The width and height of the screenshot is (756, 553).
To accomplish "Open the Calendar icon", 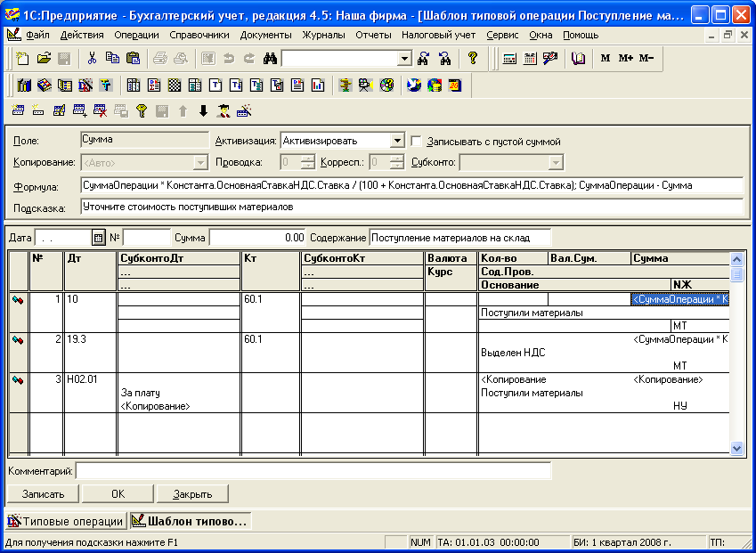I will pyautogui.click(x=530, y=59).
